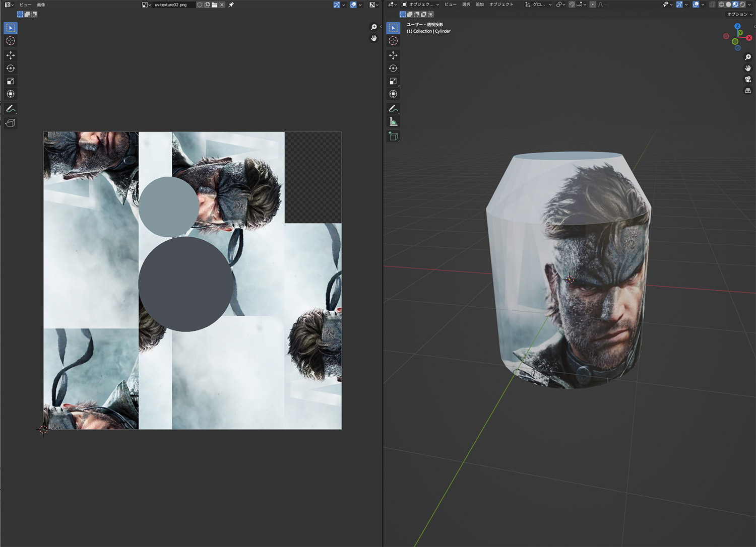The image size is (756, 547).
Task: Click the uv-texture02.png image name field
Action: [171, 5]
